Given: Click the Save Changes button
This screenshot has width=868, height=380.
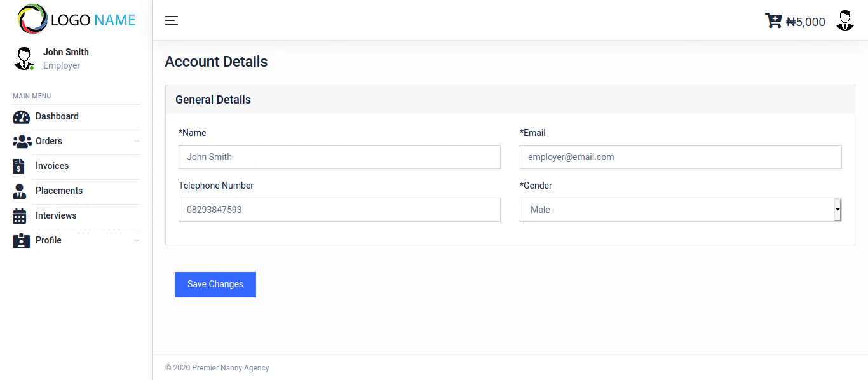Looking at the screenshot, I should tap(215, 285).
